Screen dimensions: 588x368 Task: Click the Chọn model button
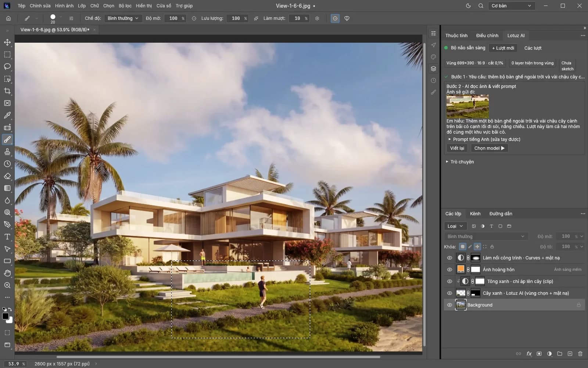489,148
